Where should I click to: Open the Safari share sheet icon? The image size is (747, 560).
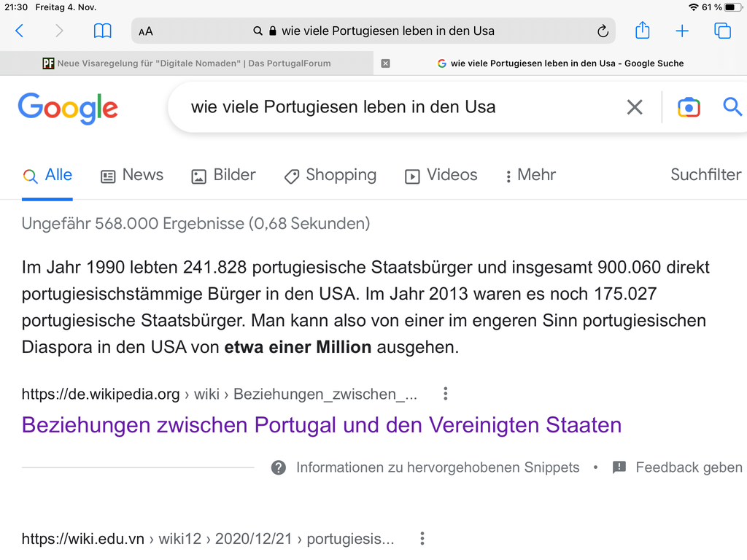pos(642,30)
